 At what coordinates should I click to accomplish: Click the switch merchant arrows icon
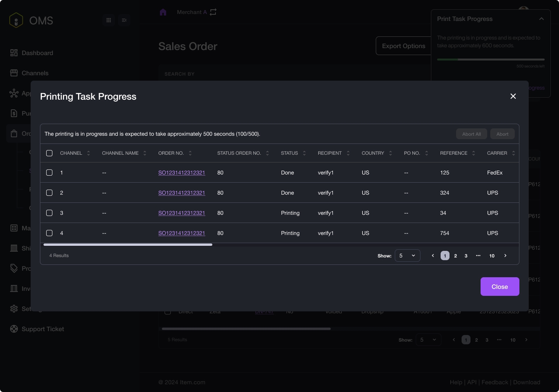pos(213,12)
